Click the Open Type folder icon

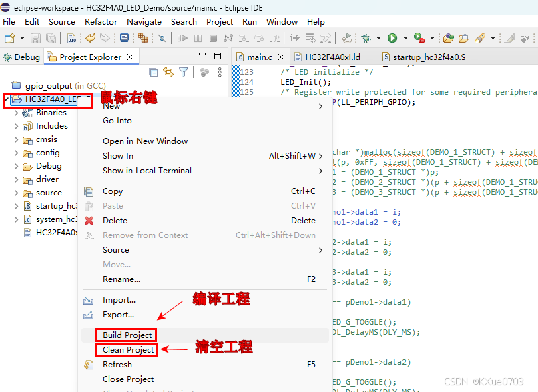coord(448,38)
